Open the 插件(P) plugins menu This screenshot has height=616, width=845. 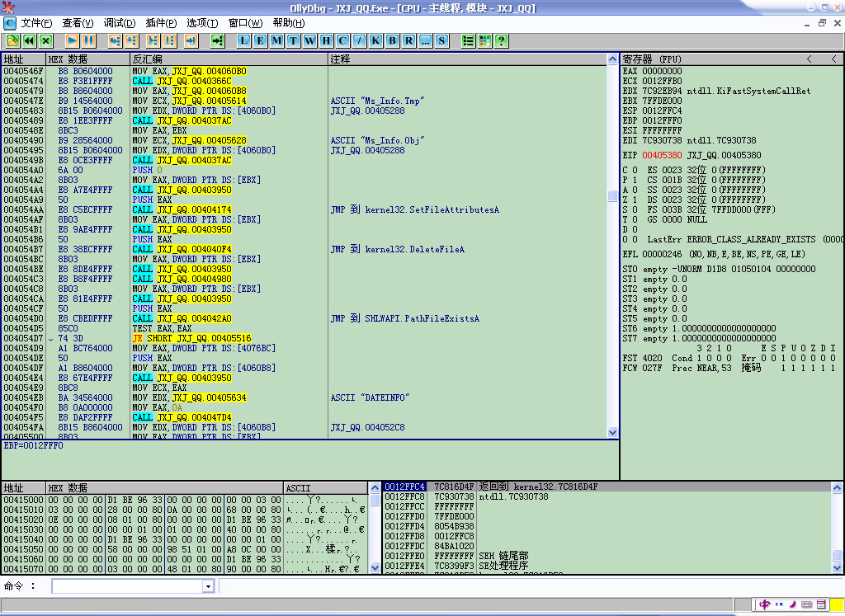[160, 23]
